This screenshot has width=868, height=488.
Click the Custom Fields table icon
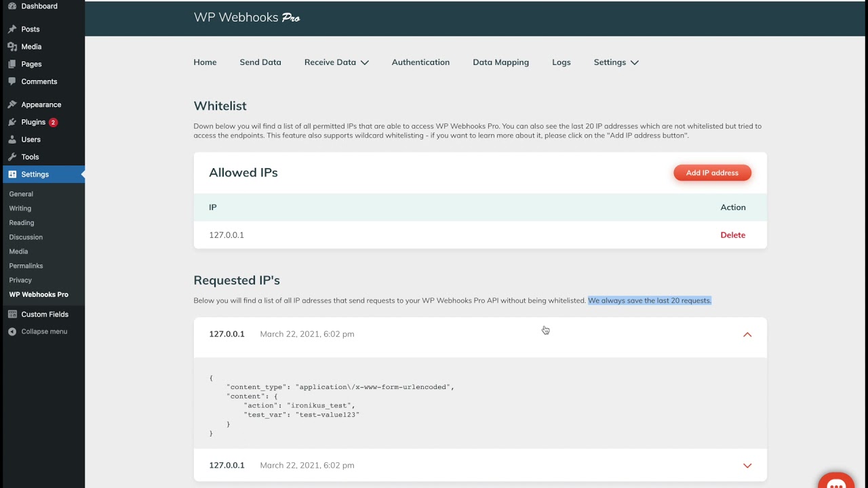coord(12,314)
